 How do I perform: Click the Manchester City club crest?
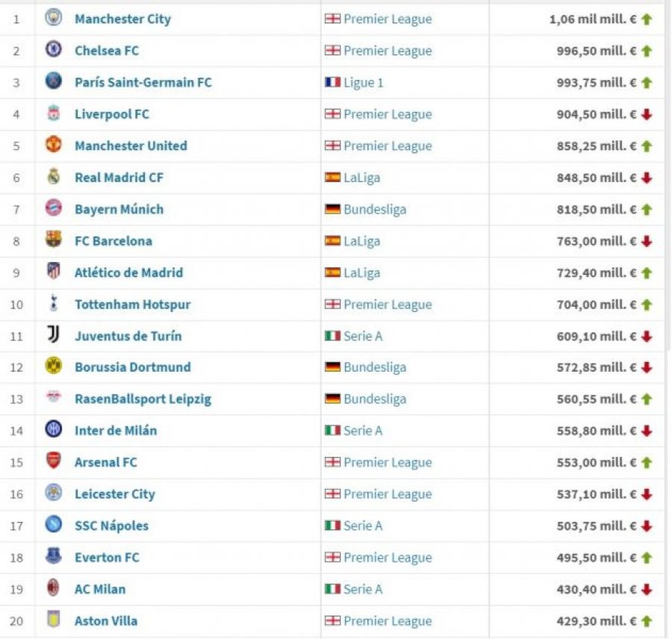pos(54,18)
